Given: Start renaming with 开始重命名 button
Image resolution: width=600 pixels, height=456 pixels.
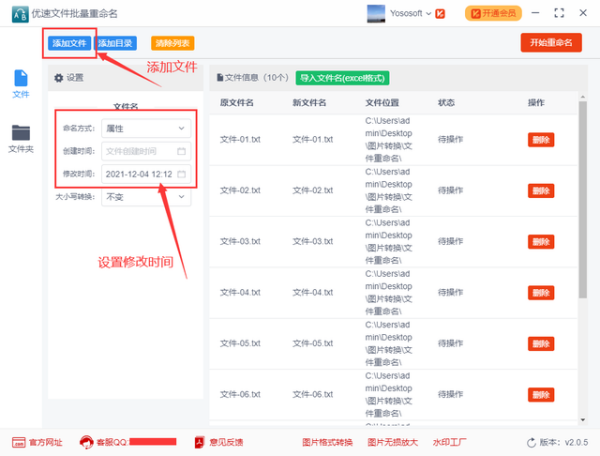Looking at the screenshot, I should coord(550,43).
